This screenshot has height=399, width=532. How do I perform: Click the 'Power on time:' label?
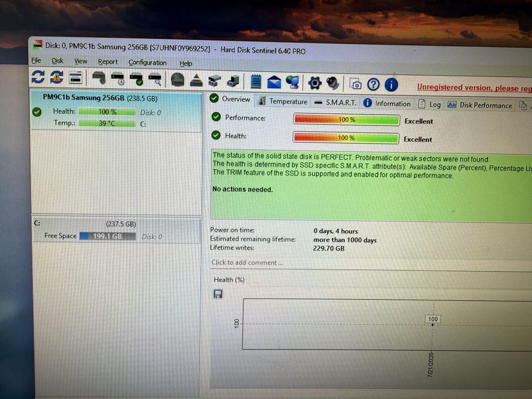click(x=232, y=230)
